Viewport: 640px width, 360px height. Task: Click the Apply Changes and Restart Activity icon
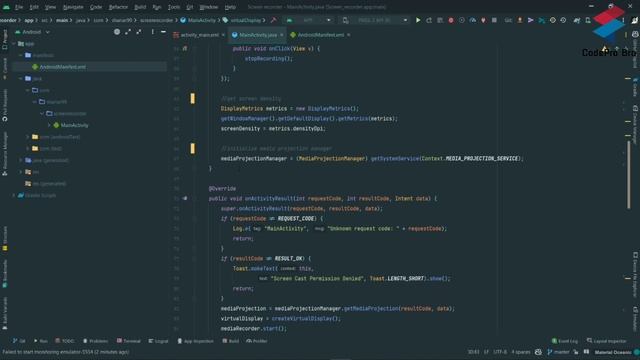coord(429,20)
